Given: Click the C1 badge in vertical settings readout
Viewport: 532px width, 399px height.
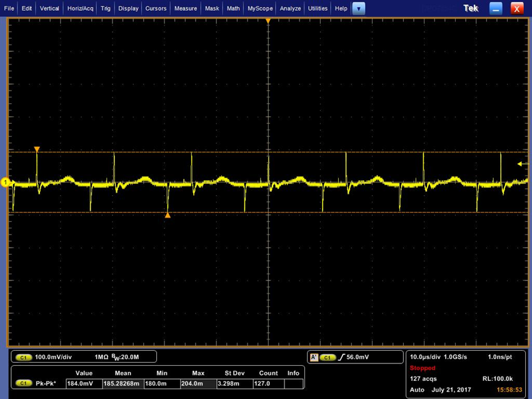Looking at the screenshot, I should tap(23, 357).
